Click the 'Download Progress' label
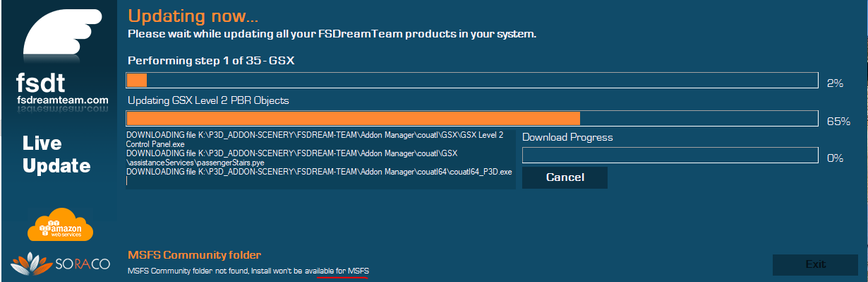The height and width of the screenshot is (282, 868). [567, 137]
